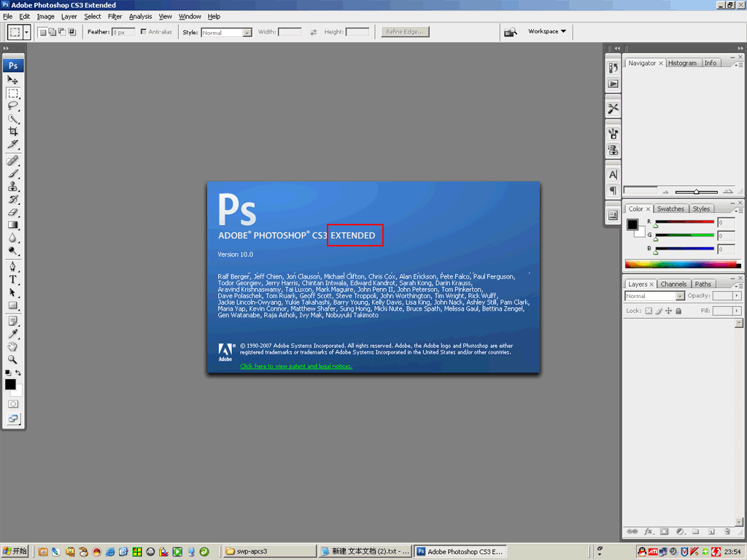Select the History Brush tool
The image size is (747, 560).
pyautogui.click(x=13, y=200)
